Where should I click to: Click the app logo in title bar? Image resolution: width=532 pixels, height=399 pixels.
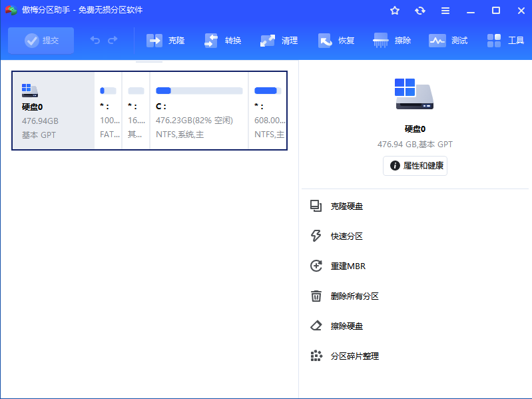click(x=11, y=10)
